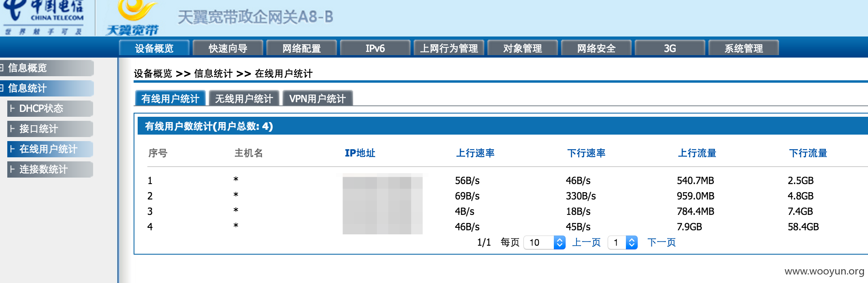Open 连接数统计 in the sidebar
The width and height of the screenshot is (868, 283).
tap(50, 169)
